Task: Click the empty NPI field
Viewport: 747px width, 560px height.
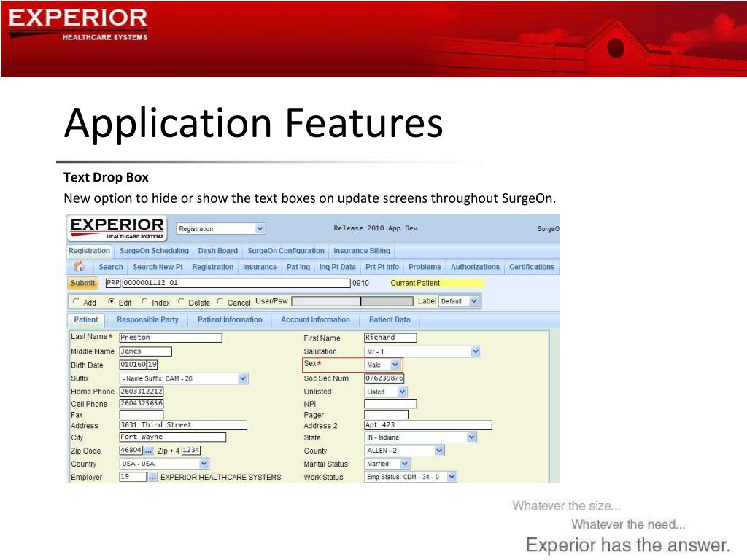Action: [x=391, y=404]
